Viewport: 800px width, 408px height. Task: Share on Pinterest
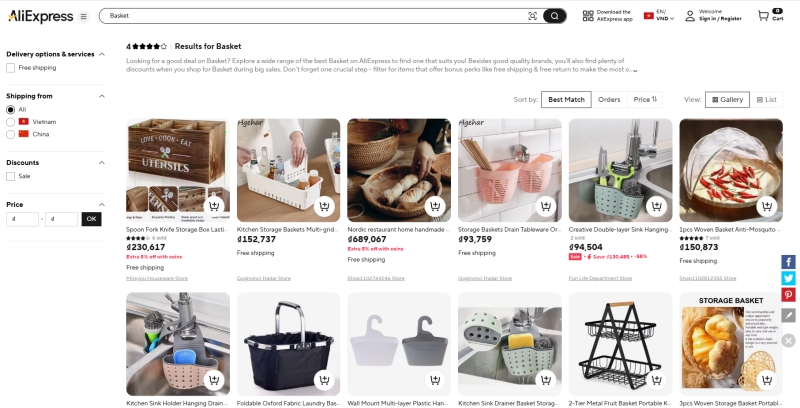788,295
